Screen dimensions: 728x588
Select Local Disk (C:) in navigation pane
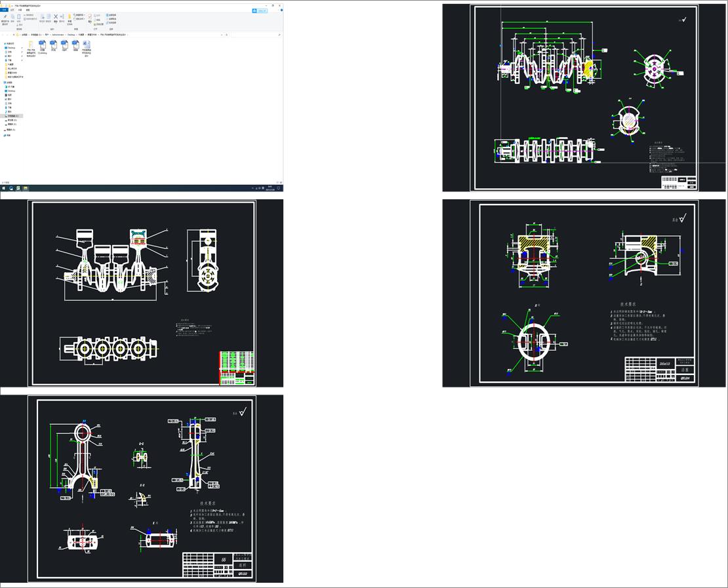[x=13, y=116]
